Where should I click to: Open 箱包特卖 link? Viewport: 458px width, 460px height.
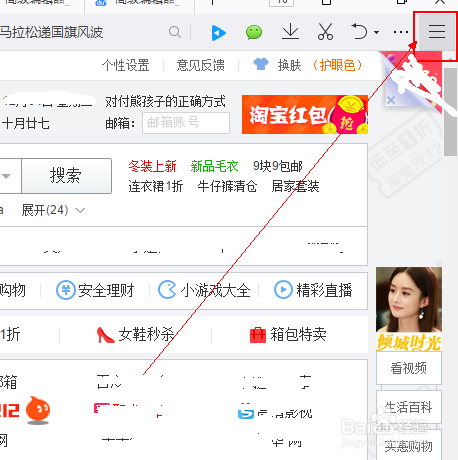(x=298, y=334)
